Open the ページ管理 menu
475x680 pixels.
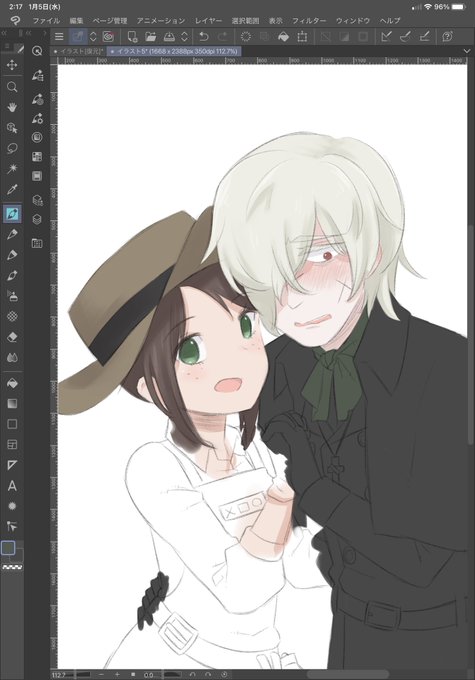[x=110, y=20]
